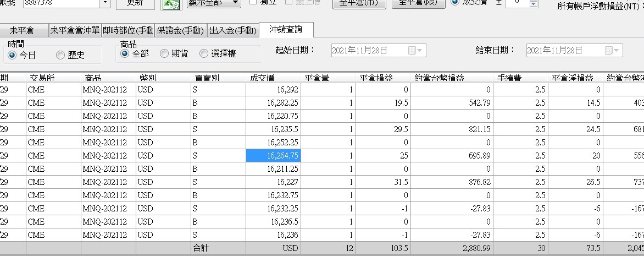Open the start date calendar picker
This screenshot has width=644, height=256.
point(415,51)
